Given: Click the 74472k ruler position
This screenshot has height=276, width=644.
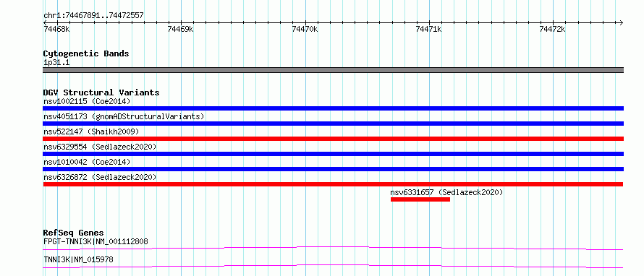Looking at the screenshot, I should [553, 29].
